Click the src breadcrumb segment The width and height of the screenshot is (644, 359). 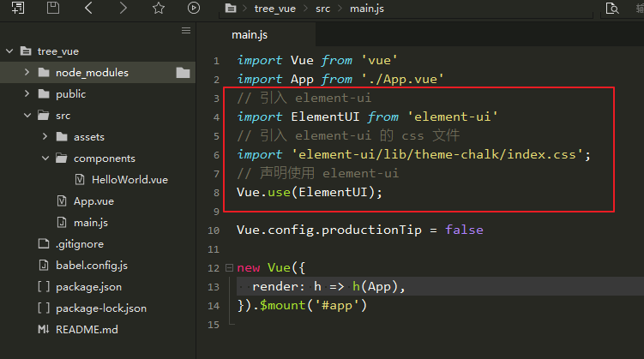(322, 9)
